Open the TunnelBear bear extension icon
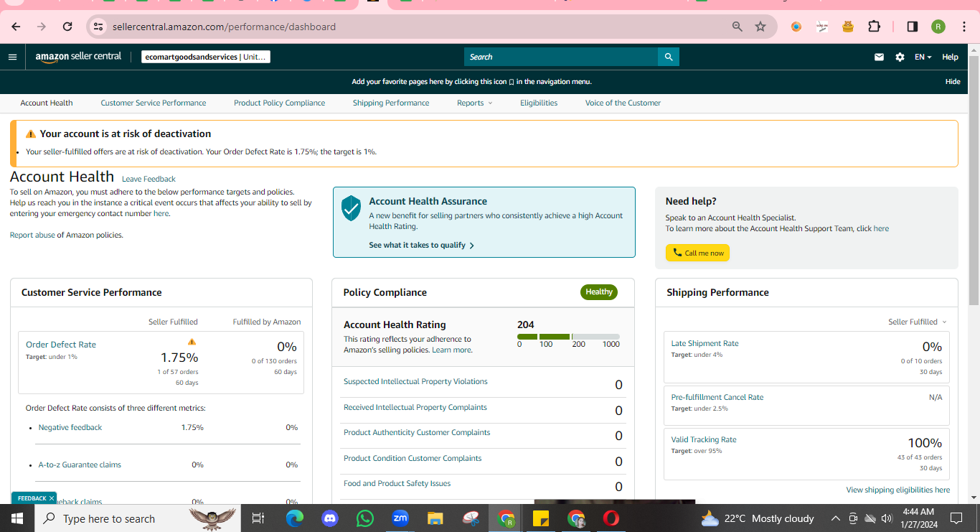The width and height of the screenshot is (980, 532). pyautogui.click(x=848, y=27)
